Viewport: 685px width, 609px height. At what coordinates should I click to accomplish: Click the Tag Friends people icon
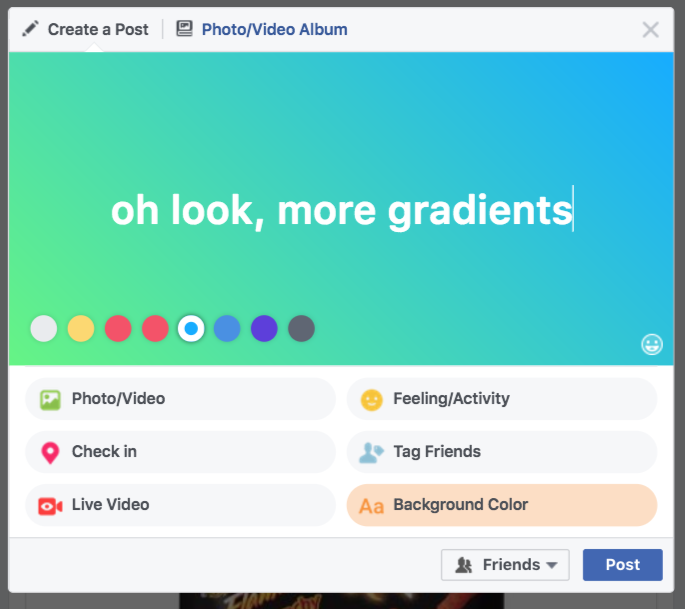[x=372, y=452]
